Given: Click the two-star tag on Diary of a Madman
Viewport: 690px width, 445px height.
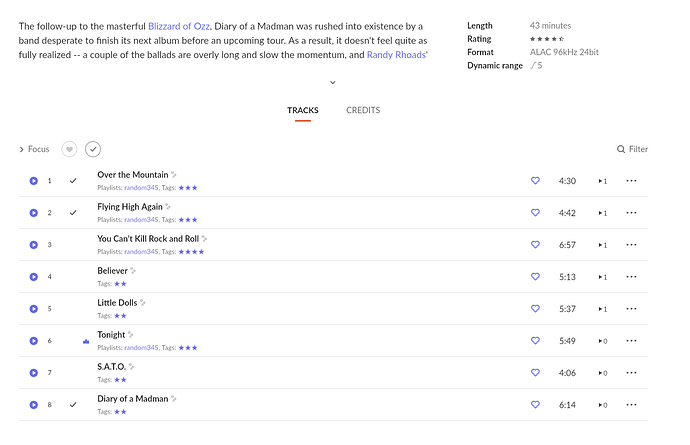Looking at the screenshot, I should [120, 412].
